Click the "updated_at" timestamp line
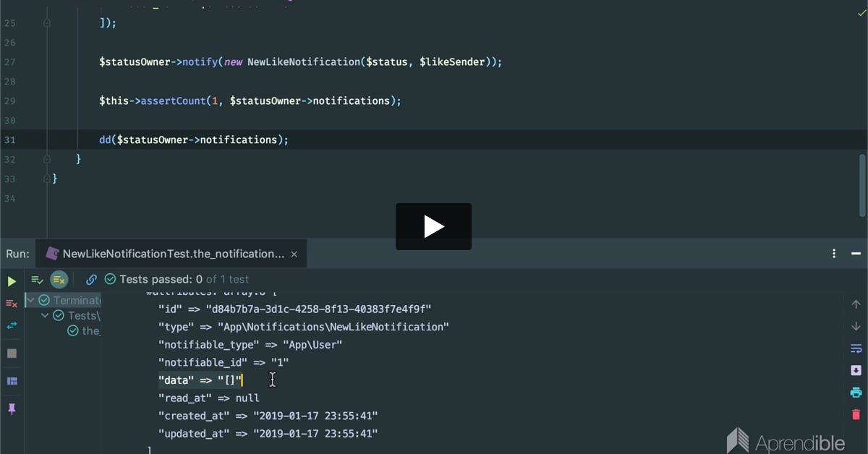The width and height of the screenshot is (868, 454). click(x=268, y=434)
